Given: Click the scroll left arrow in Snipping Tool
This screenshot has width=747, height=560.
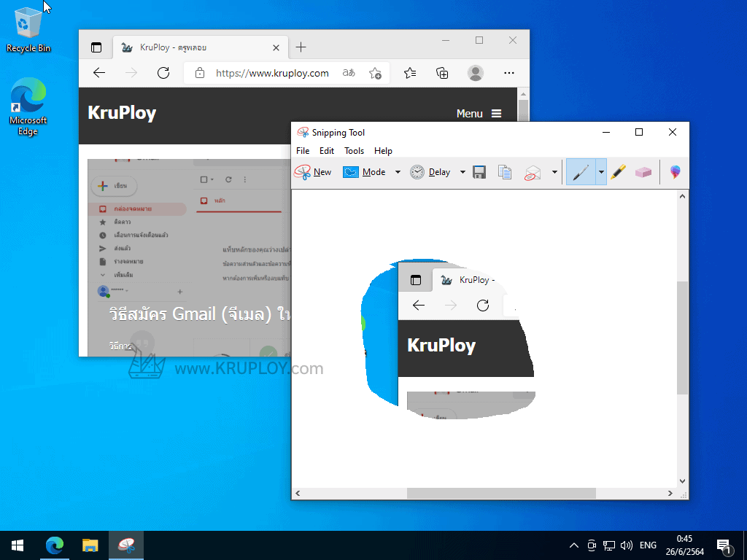Looking at the screenshot, I should 298,494.
